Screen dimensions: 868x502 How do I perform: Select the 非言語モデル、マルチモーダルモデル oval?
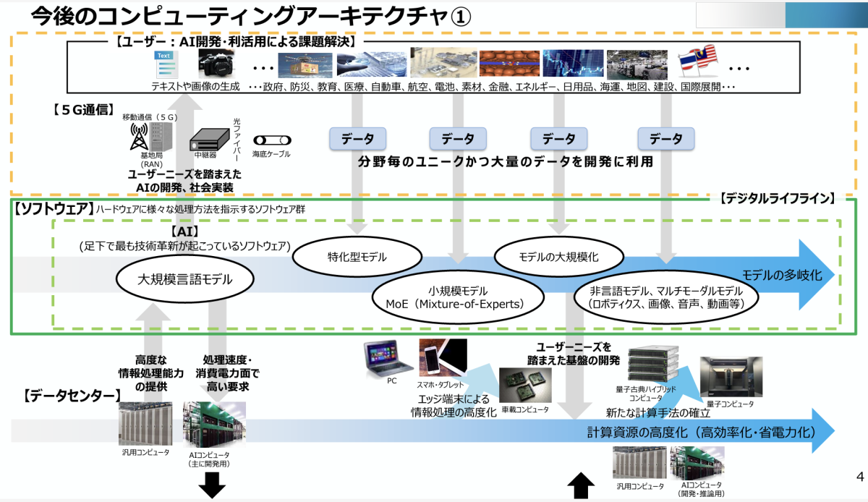(x=665, y=297)
